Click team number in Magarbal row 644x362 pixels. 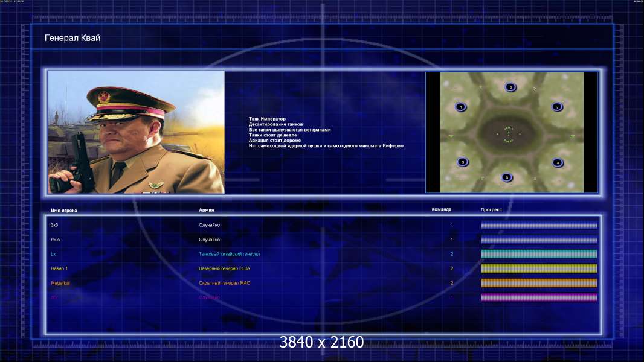click(x=452, y=284)
